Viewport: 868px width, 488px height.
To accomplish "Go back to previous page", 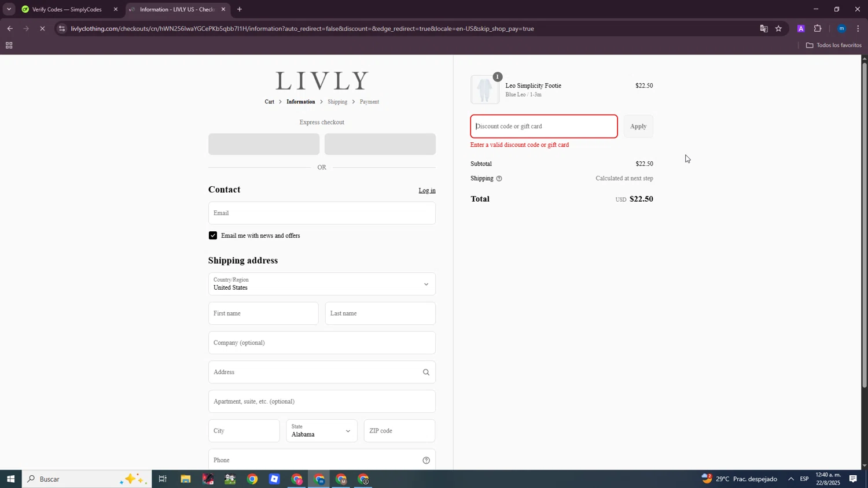I will pos(10,28).
